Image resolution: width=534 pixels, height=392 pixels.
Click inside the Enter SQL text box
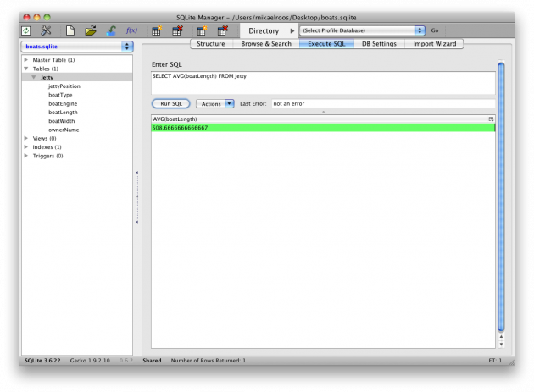[x=323, y=83]
